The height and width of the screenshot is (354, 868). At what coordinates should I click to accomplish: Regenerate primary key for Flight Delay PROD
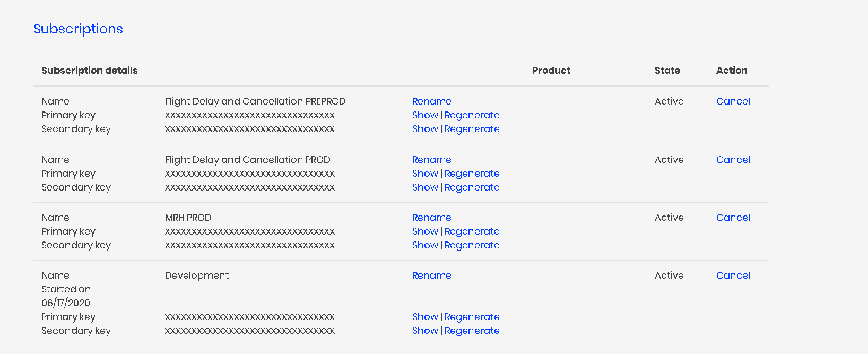click(472, 174)
